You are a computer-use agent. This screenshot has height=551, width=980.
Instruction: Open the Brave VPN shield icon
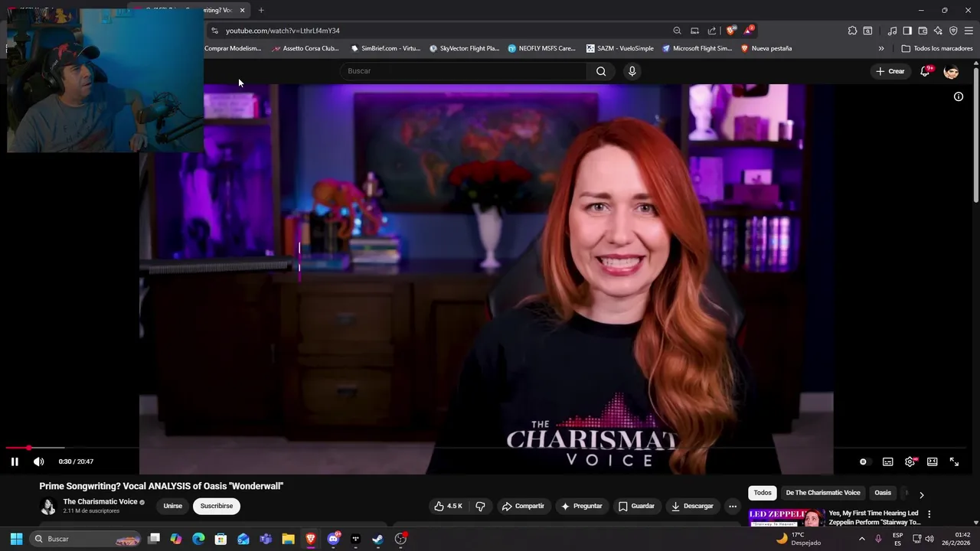(x=953, y=31)
